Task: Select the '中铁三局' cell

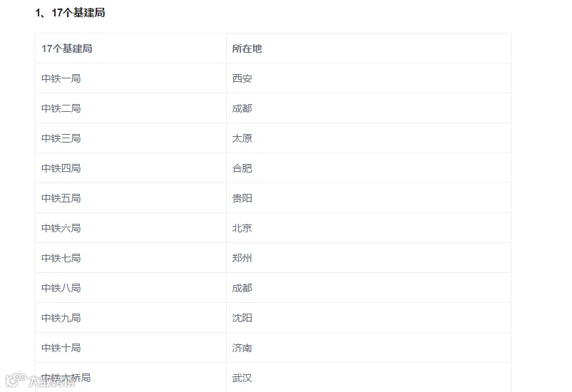Action: [131, 138]
